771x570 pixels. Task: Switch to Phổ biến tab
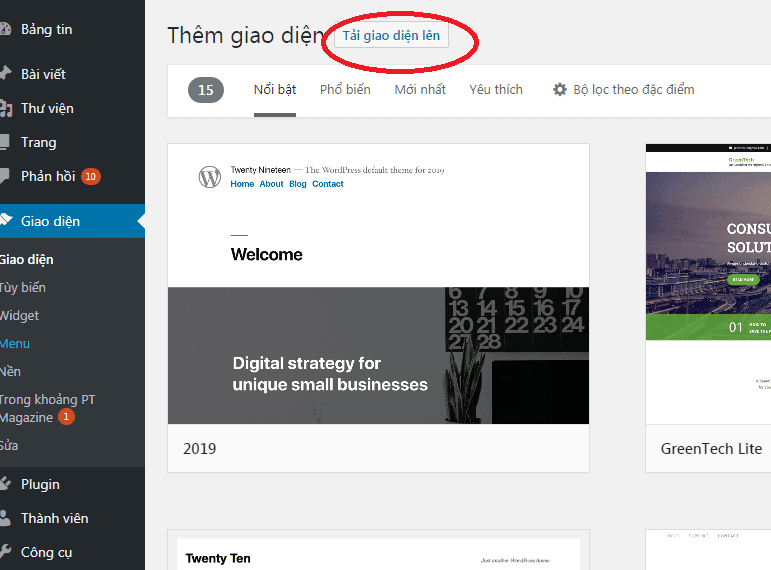click(345, 90)
